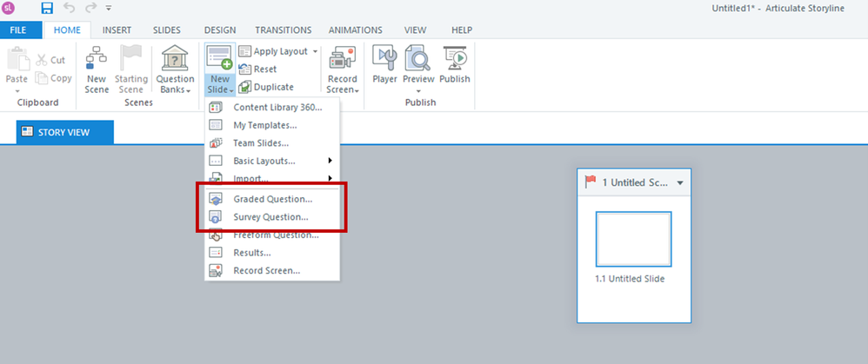Click the Starting Scene flag icon
The image size is (868, 364).
tap(131, 58)
